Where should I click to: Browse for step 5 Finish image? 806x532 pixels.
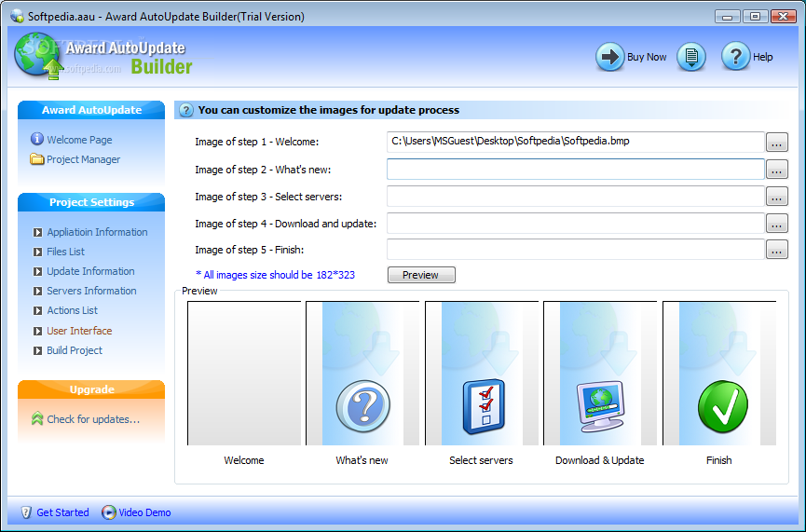(777, 250)
